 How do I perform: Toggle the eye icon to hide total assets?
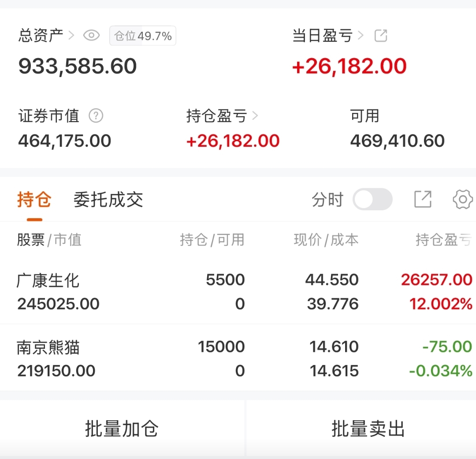91,36
